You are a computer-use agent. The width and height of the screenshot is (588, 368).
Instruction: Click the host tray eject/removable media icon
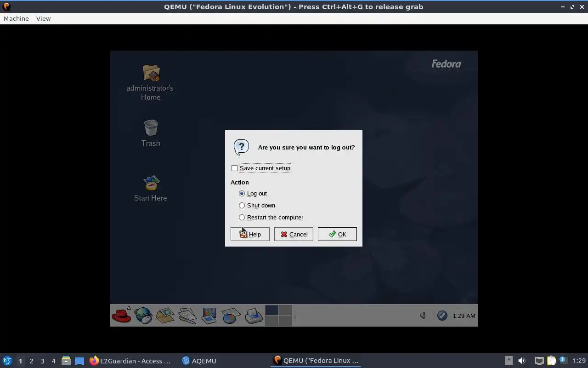[x=509, y=361]
